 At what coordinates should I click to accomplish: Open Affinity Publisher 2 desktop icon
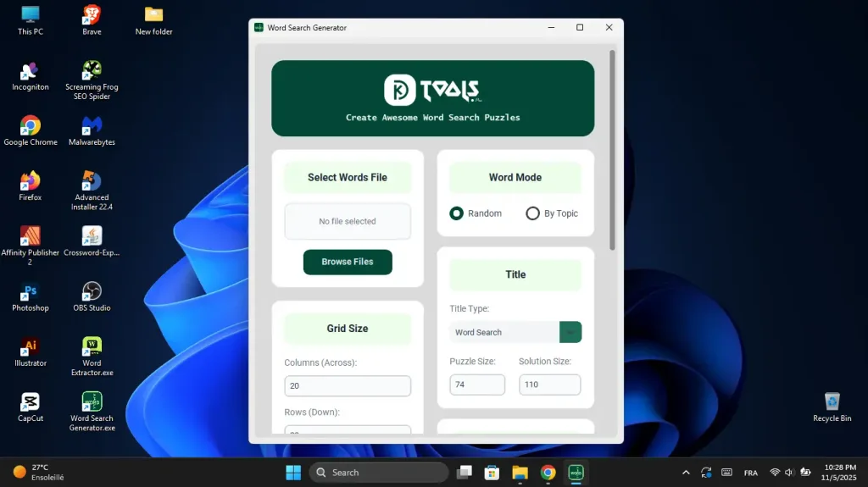31,236
